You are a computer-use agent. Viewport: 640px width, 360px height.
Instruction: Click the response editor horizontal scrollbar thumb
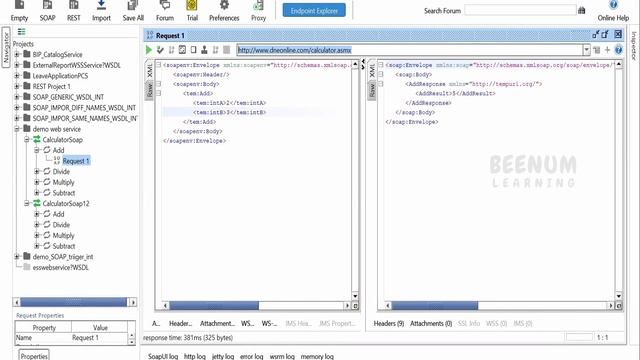435,305
